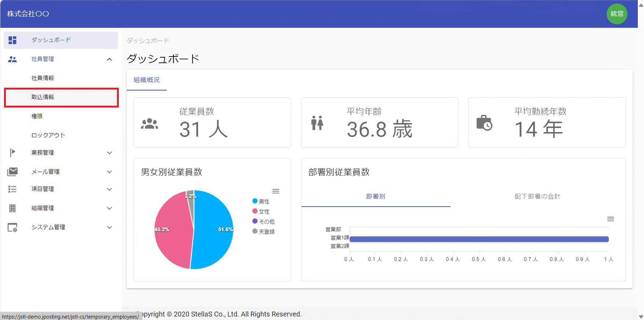
Task: Click the メール管理 envelope icon
Action: pos(12,171)
